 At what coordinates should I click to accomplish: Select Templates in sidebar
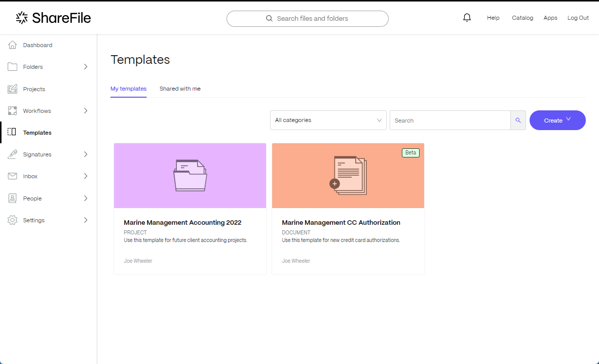(37, 133)
